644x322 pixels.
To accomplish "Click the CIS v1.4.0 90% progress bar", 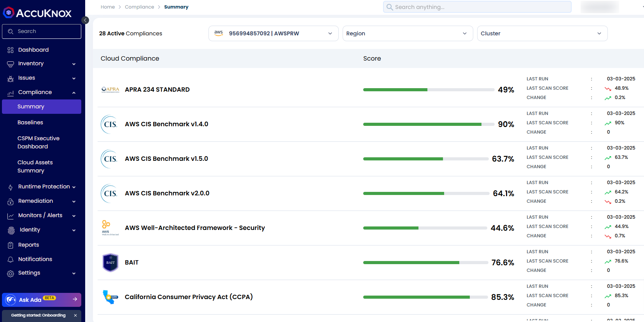I will [429, 124].
